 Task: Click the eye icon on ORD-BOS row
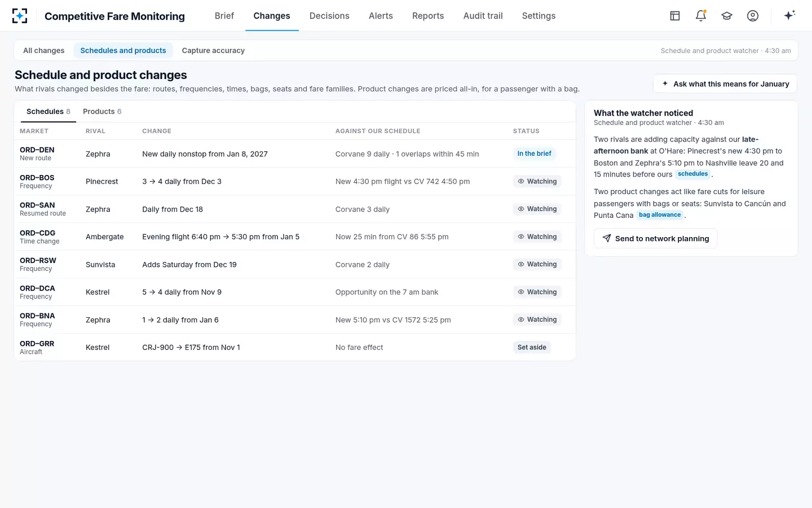521,181
